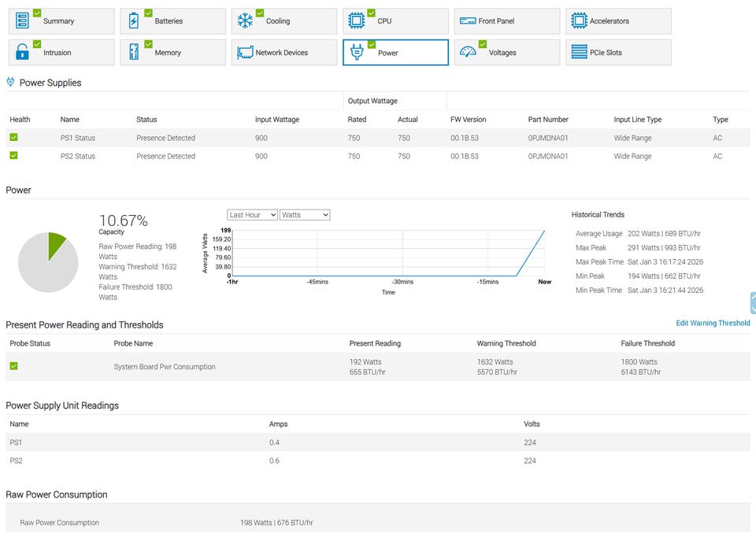This screenshot has height=541, width=756.
Task: Open the Cooling snowflake icon
Action: (246, 20)
